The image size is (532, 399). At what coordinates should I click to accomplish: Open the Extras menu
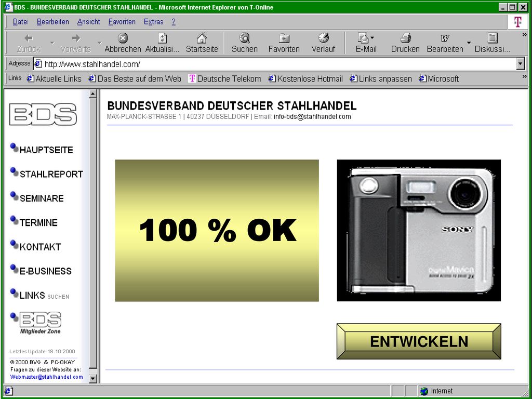click(x=153, y=22)
